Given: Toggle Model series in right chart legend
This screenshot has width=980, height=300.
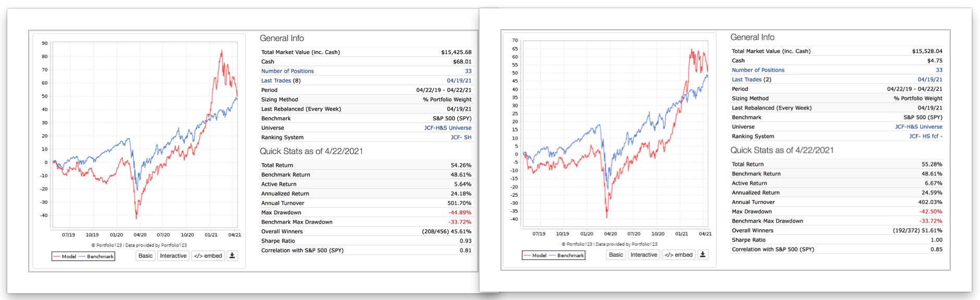Looking at the screenshot, I should pos(535,255).
